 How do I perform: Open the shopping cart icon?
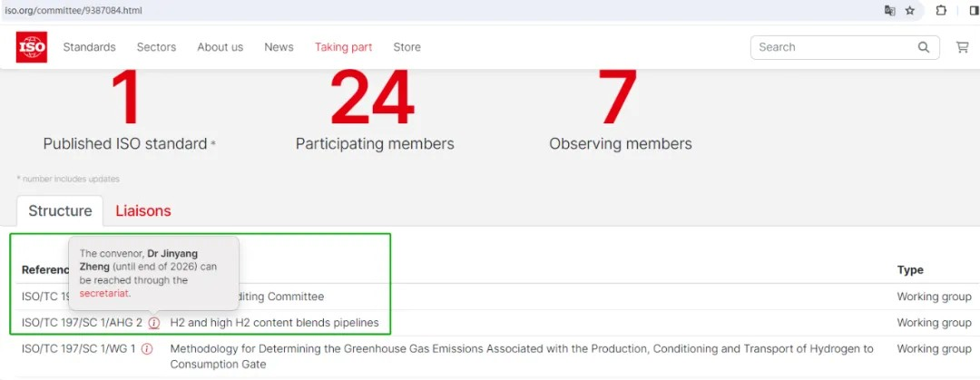963,47
